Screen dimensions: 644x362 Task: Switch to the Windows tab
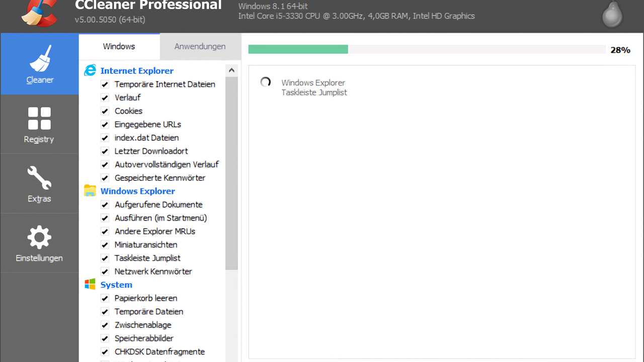(119, 46)
